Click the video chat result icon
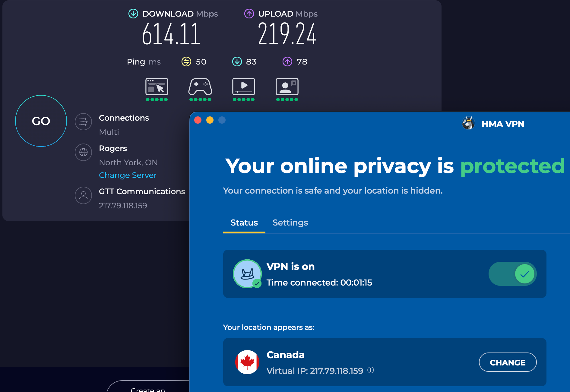Image resolution: width=570 pixels, height=392 pixels. point(287,87)
